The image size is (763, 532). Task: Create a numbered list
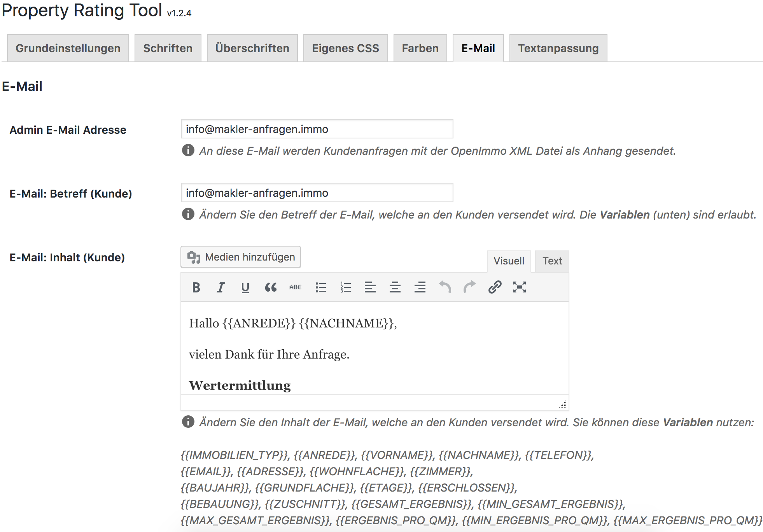pos(345,287)
